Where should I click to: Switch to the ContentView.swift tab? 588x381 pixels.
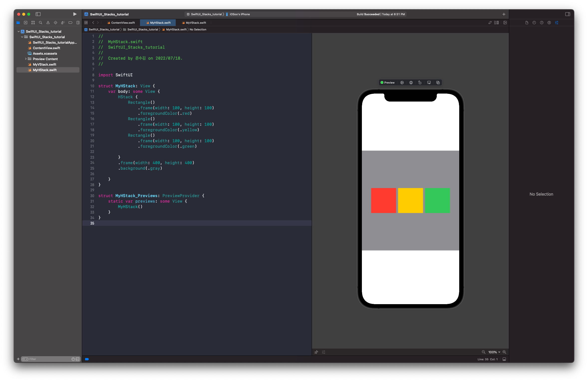(123, 23)
